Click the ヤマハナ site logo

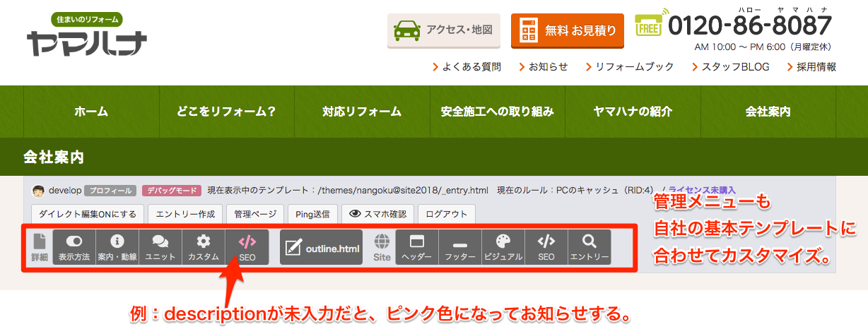pos(86,35)
